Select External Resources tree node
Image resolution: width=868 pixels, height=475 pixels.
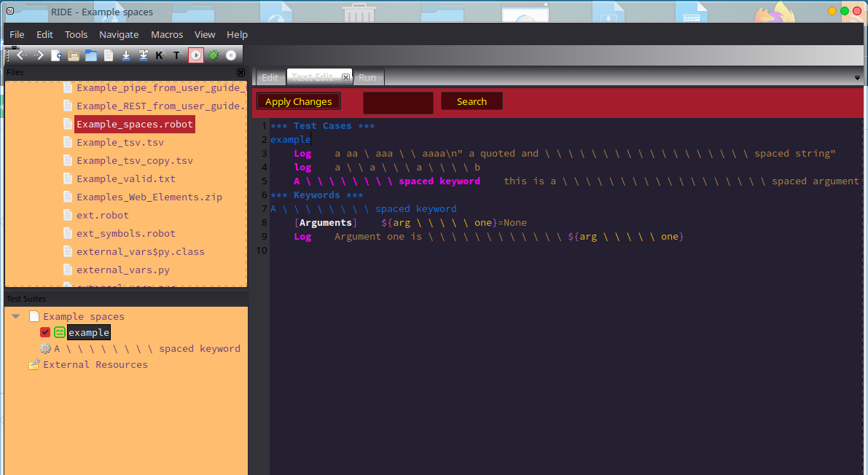click(95, 365)
